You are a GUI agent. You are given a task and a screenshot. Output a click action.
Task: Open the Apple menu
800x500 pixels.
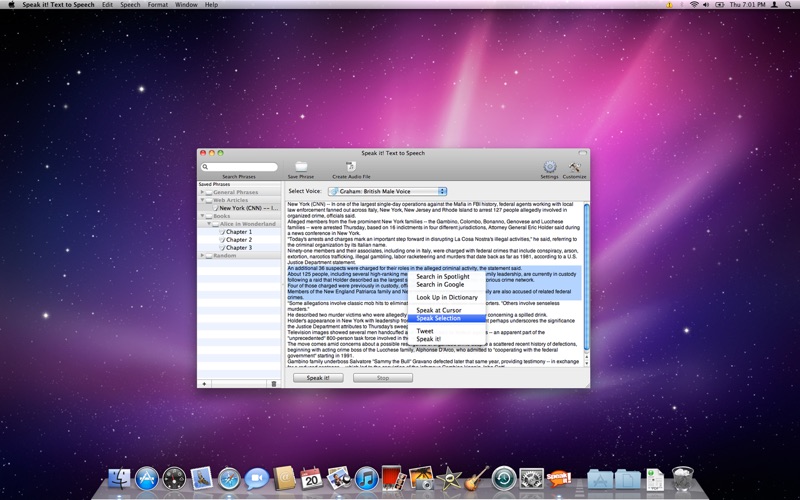pyautogui.click(x=11, y=5)
